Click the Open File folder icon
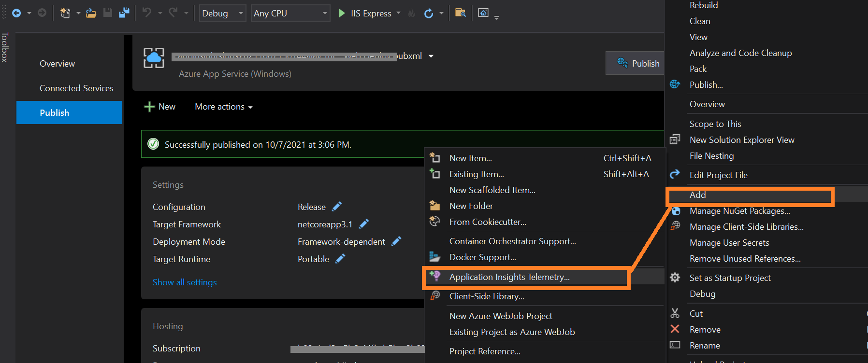This screenshot has width=868, height=363. click(x=91, y=13)
